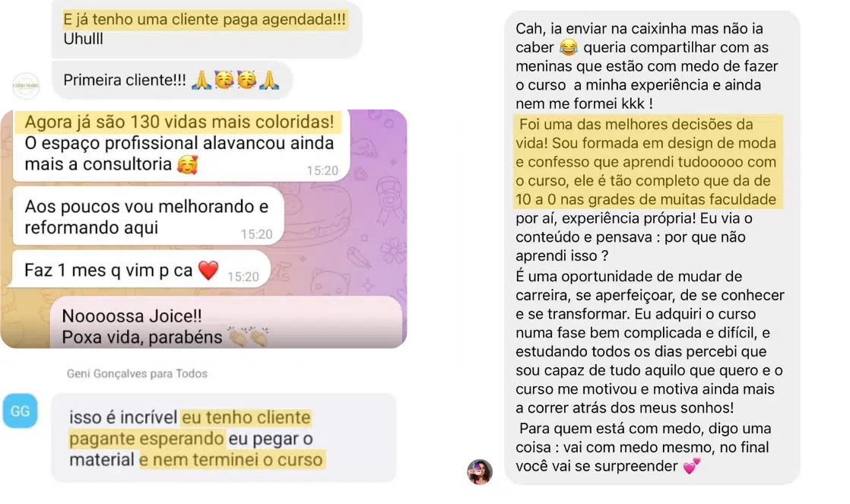Click the pink hearts emoji after 'surpreender'

coord(691,466)
